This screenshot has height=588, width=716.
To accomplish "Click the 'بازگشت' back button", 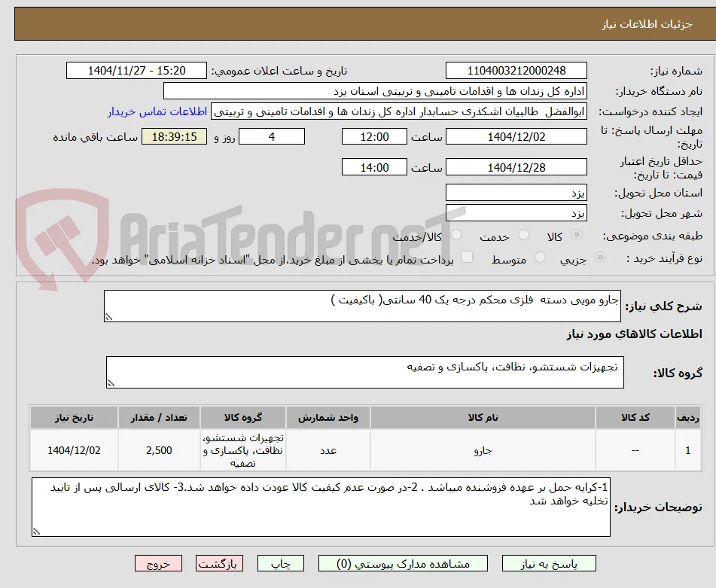I will coord(219,563).
